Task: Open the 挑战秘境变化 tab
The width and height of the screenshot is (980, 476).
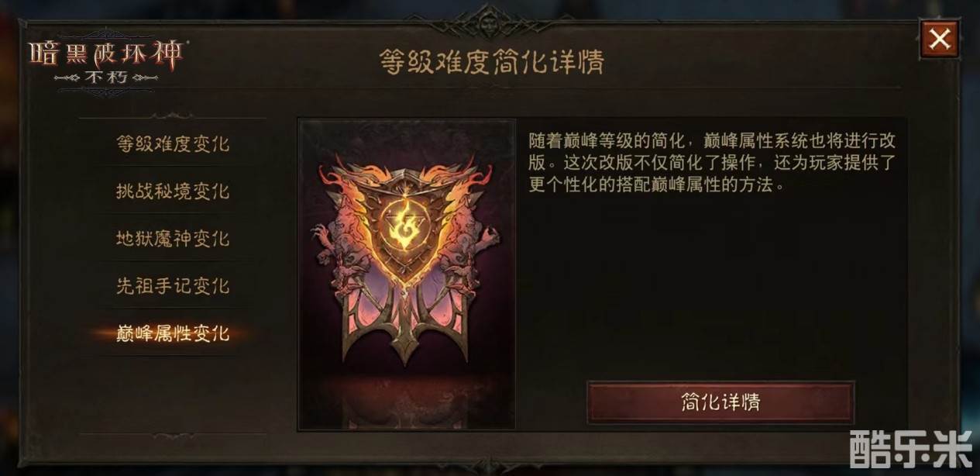Action: coord(173,191)
